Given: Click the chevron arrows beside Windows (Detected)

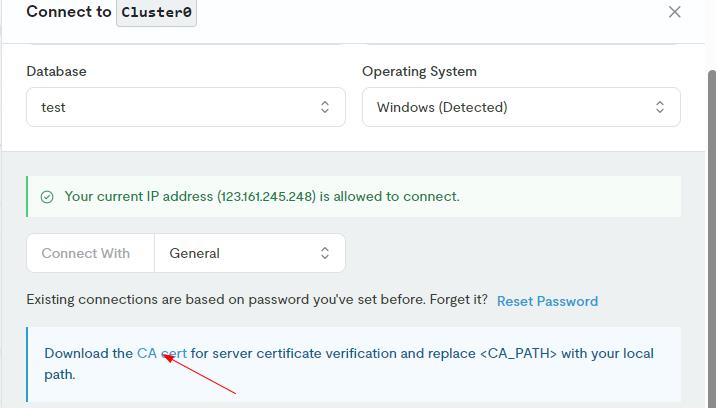Looking at the screenshot, I should click(660, 107).
